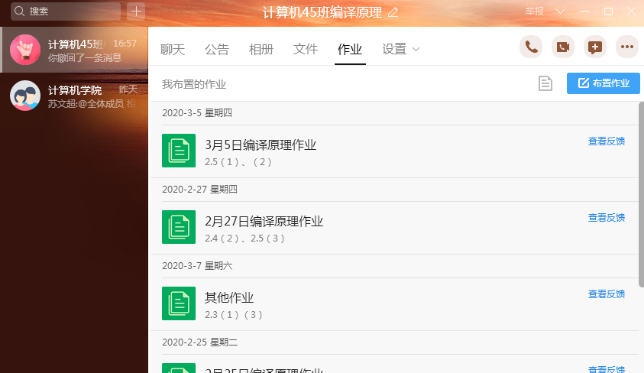This screenshot has height=373, width=644.
Task: Expand the 设置 dropdown arrow
Action: click(416, 50)
